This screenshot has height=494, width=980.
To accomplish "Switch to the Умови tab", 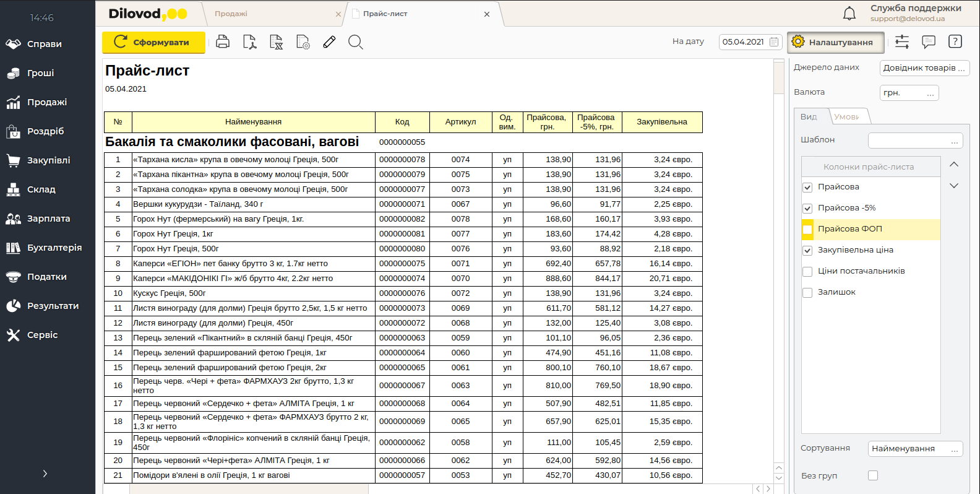I will pos(847,116).
